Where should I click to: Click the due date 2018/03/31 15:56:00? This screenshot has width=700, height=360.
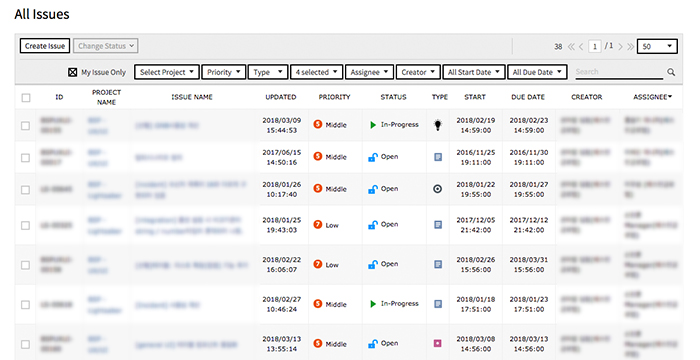pos(529,265)
